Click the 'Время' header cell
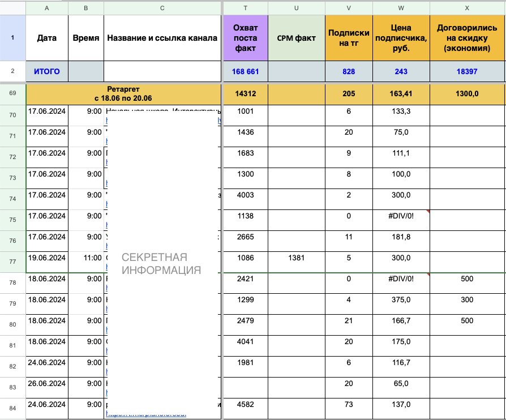This screenshot has width=506, height=420. click(86, 38)
